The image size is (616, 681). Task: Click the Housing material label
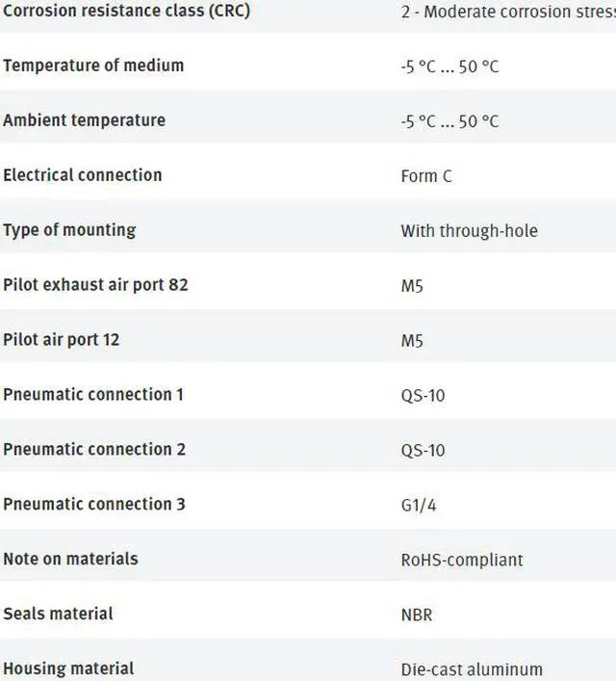[x=68, y=668]
